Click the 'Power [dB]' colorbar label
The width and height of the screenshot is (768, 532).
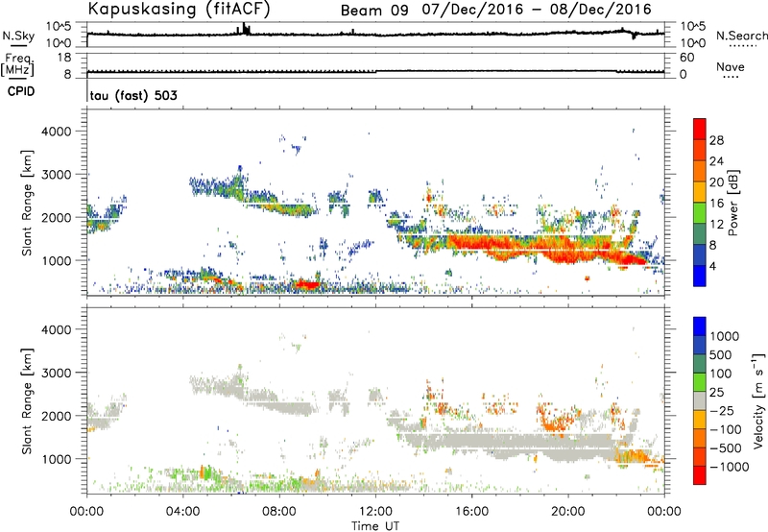coord(733,203)
